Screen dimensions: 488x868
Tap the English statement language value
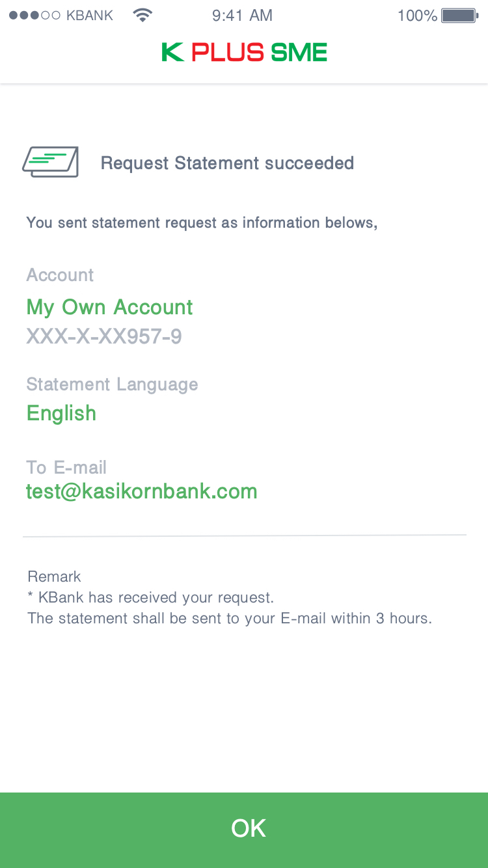[x=61, y=413]
